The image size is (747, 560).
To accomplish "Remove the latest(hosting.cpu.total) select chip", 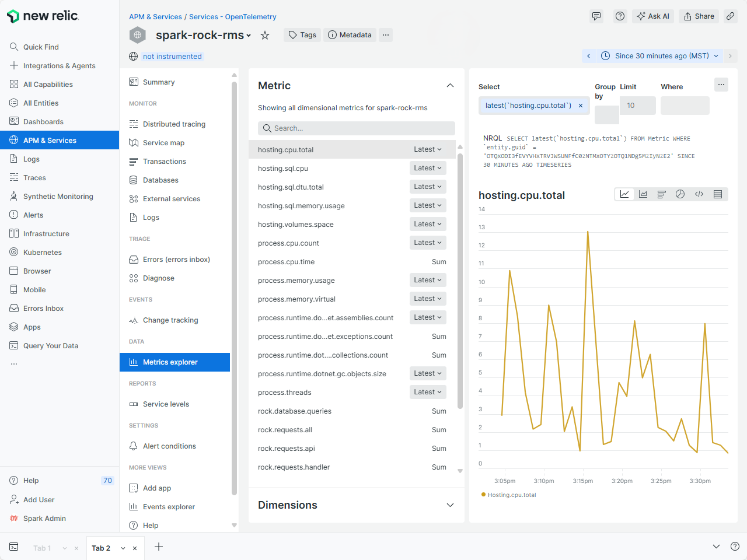I will (x=581, y=106).
